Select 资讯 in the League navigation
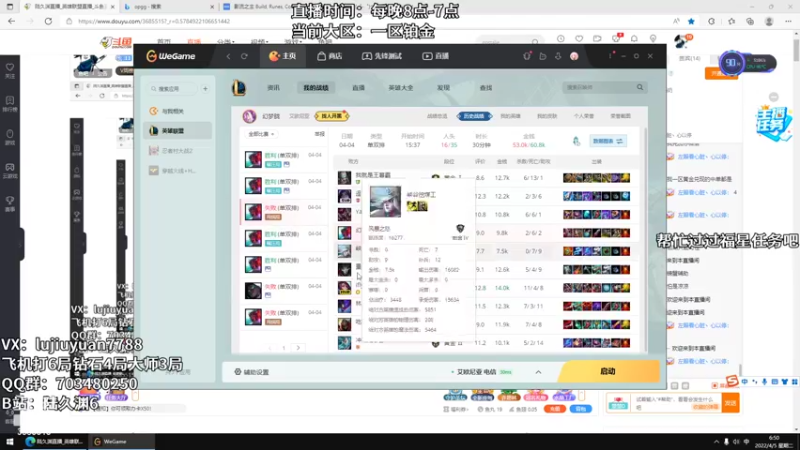800x450 pixels. coord(273,88)
